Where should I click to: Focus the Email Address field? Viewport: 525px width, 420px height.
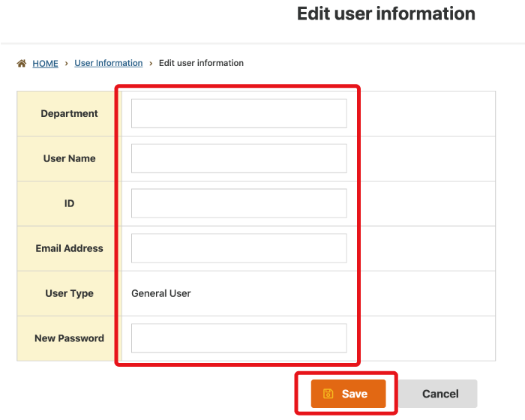[239, 248]
